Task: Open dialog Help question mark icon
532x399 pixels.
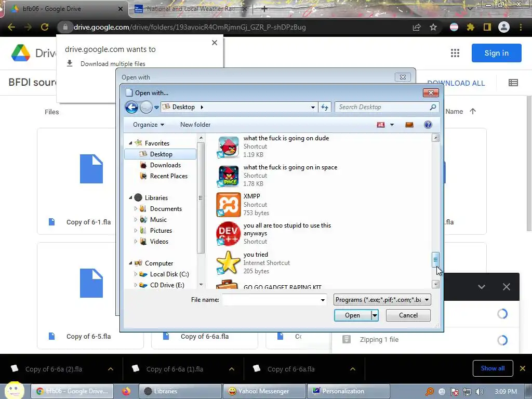Action: (428, 125)
